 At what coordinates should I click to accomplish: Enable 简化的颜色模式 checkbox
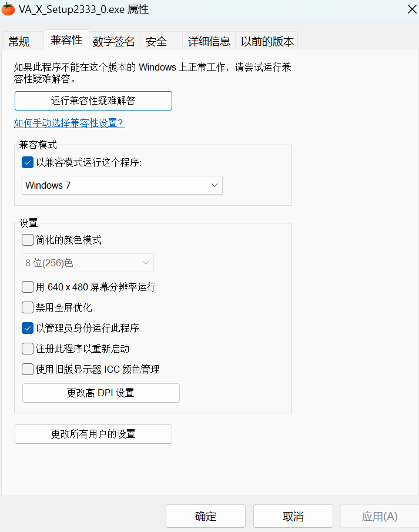27,240
